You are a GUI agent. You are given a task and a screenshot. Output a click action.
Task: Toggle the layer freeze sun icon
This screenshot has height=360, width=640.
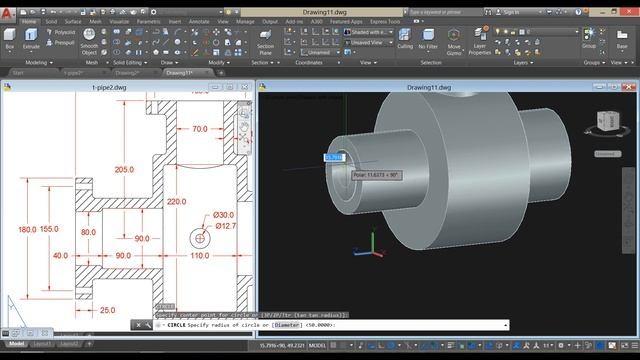[505, 32]
